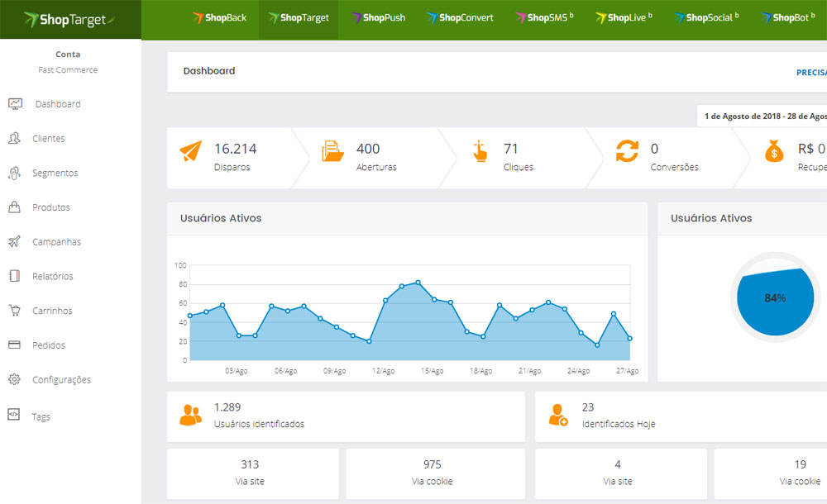Open the ShopSocial tab
This screenshot has height=504, width=827.
[706, 18]
